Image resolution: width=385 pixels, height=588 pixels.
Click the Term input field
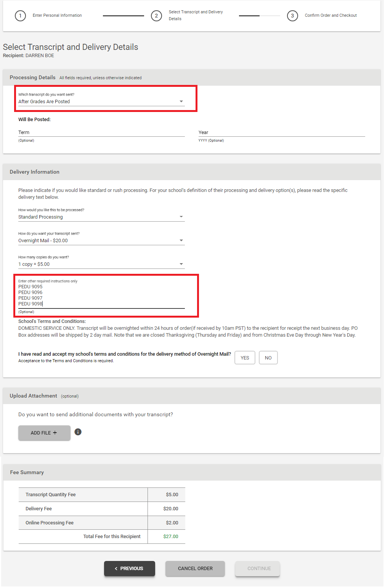(101, 132)
